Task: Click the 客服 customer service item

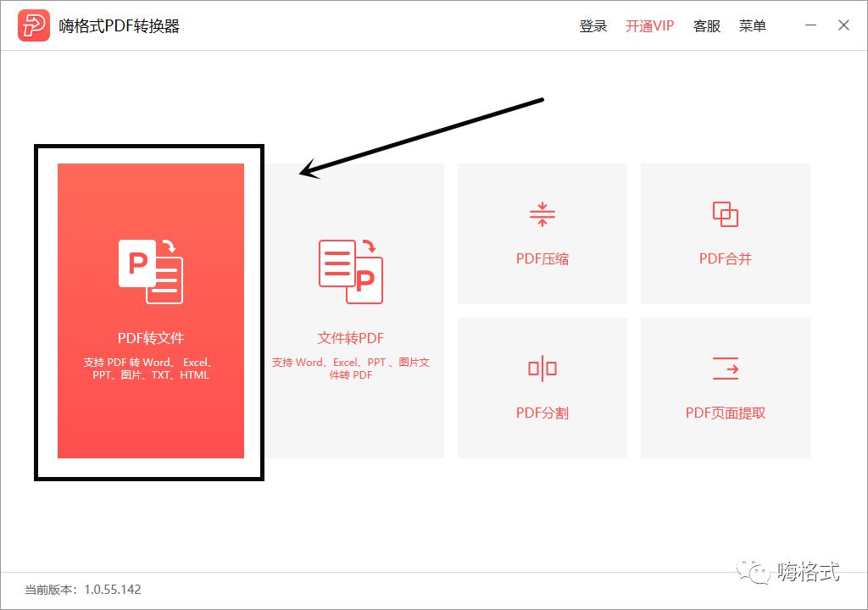Action: [x=707, y=25]
